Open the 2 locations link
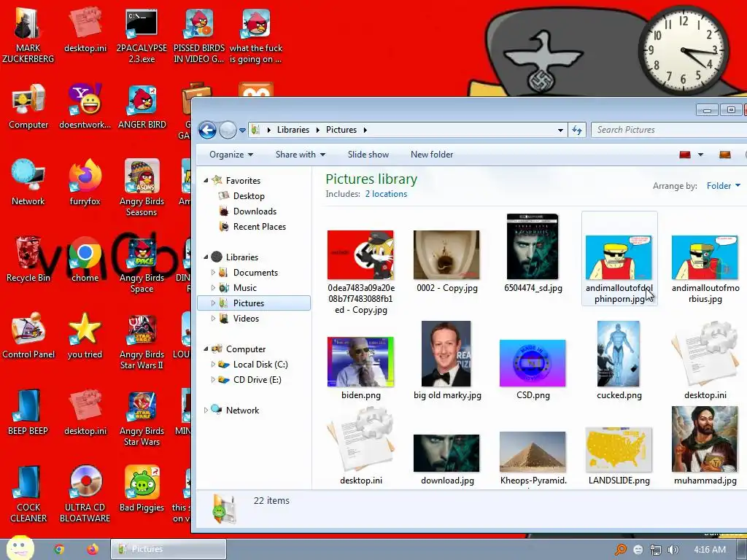This screenshot has width=747, height=560. pyautogui.click(x=386, y=194)
